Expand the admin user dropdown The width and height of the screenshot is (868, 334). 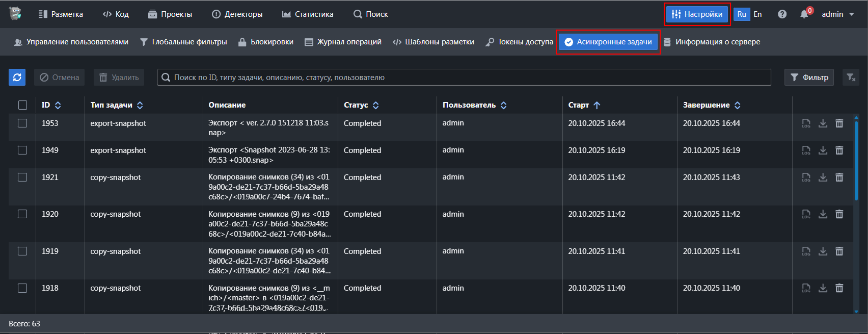tap(838, 14)
